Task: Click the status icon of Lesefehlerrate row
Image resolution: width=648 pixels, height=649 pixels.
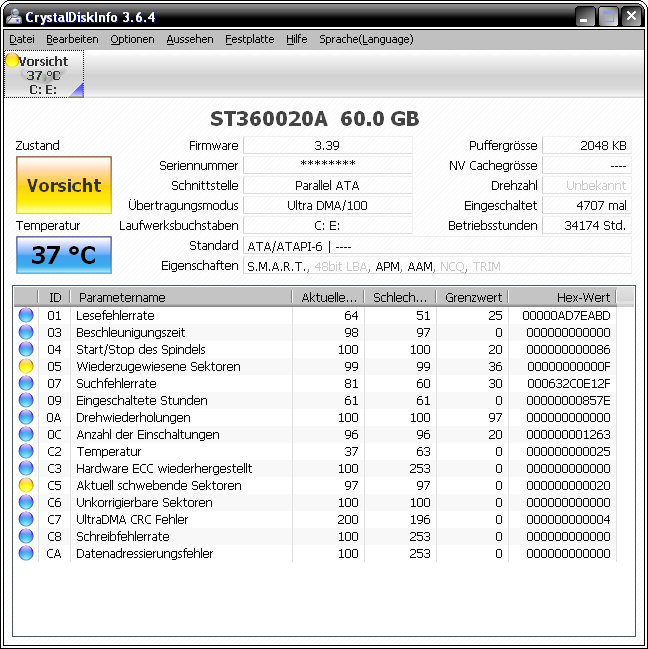Action: click(x=26, y=315)
